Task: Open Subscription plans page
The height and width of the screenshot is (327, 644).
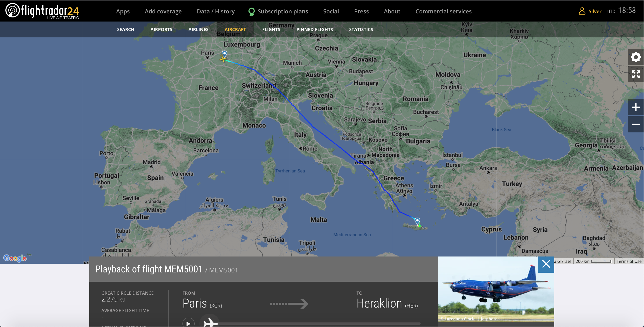Action: pyautogui.click(x=283, y=11)
